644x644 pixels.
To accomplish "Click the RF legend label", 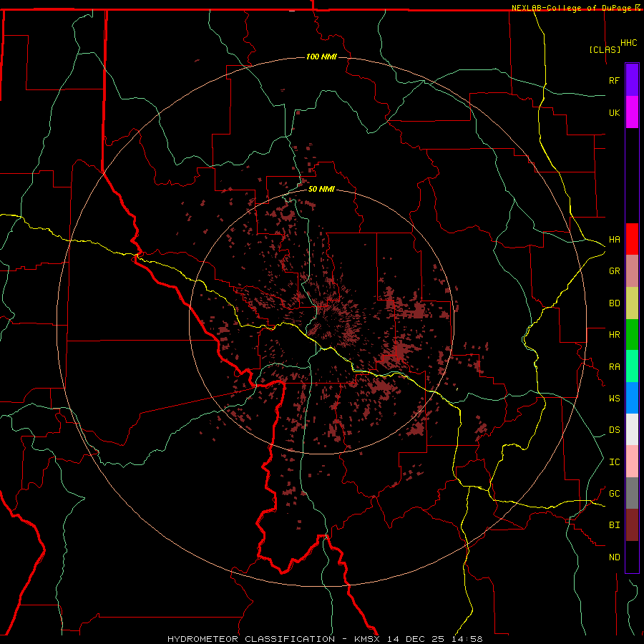I will pos(615,80).
